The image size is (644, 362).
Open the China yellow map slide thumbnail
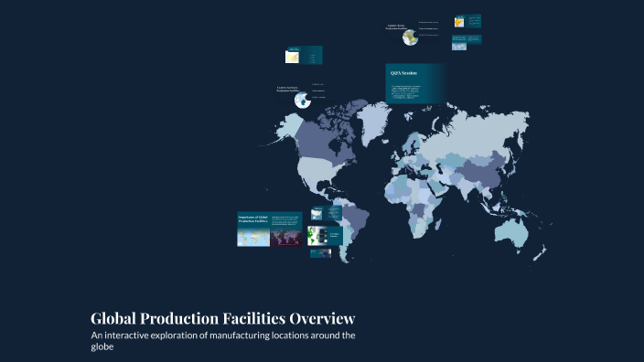tap(304, 55)
